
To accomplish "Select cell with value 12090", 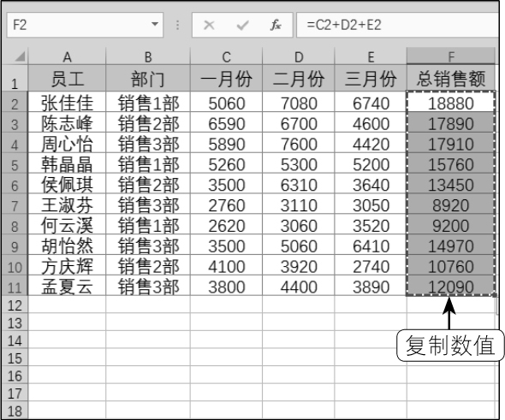I will coord(451,287).
